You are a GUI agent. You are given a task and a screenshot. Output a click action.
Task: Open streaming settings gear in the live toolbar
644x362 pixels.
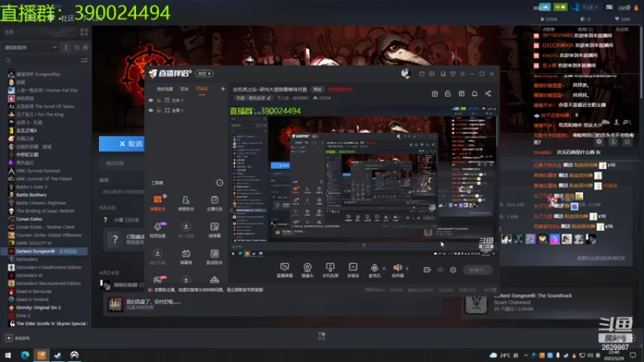tap(453, 269)
